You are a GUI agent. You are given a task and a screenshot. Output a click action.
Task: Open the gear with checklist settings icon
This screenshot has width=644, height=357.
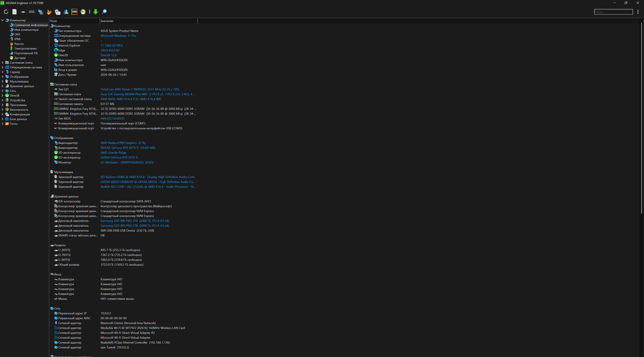coord(58,12)
